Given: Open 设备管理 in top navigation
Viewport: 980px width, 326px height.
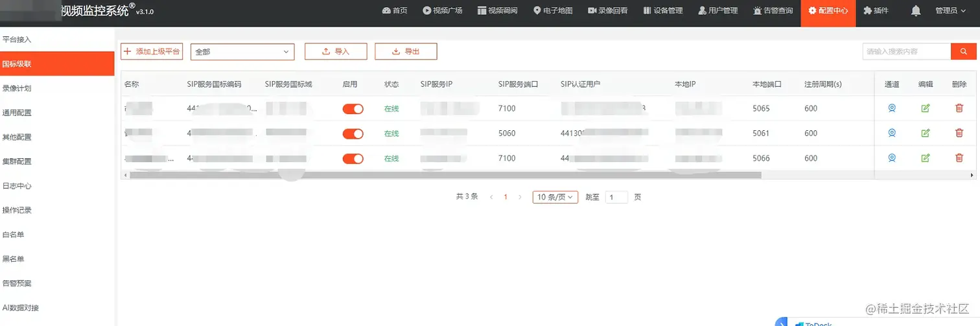Looking at the screenshot, I should click(663, 11).
